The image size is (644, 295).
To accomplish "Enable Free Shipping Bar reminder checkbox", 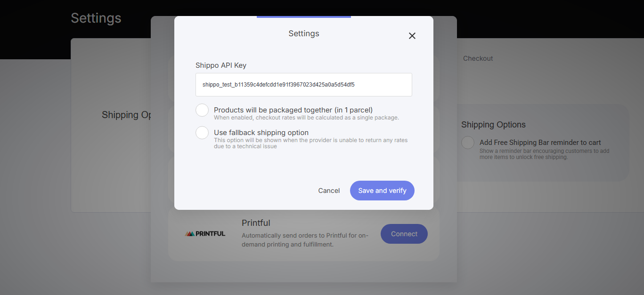I will click(468, 143).
